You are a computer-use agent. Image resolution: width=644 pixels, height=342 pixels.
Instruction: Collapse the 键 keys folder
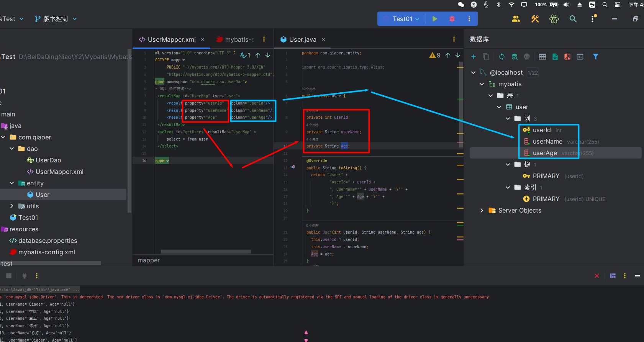(x=508, y=165)
